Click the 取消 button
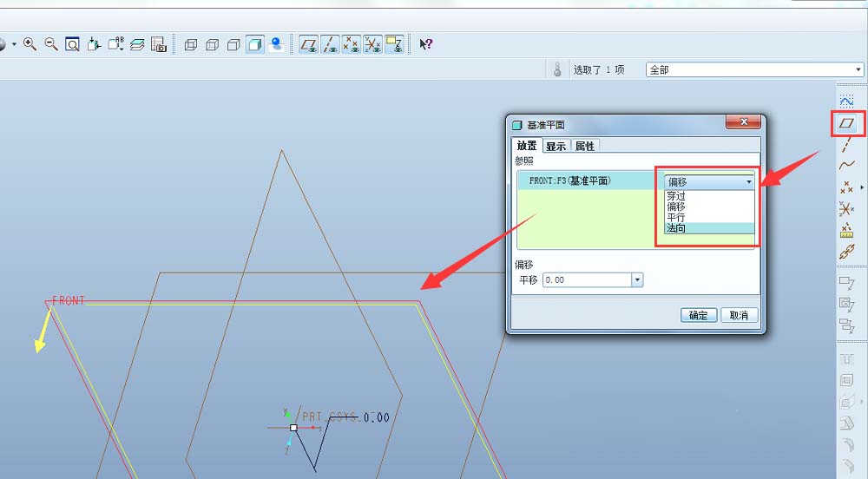This screenshot has height=479, width=868. (x=739, y=315)
